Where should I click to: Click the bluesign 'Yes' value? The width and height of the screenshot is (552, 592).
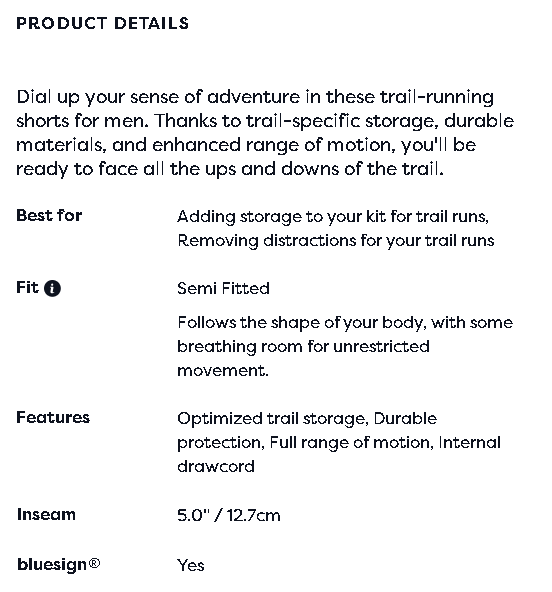[x=191, y=565]
